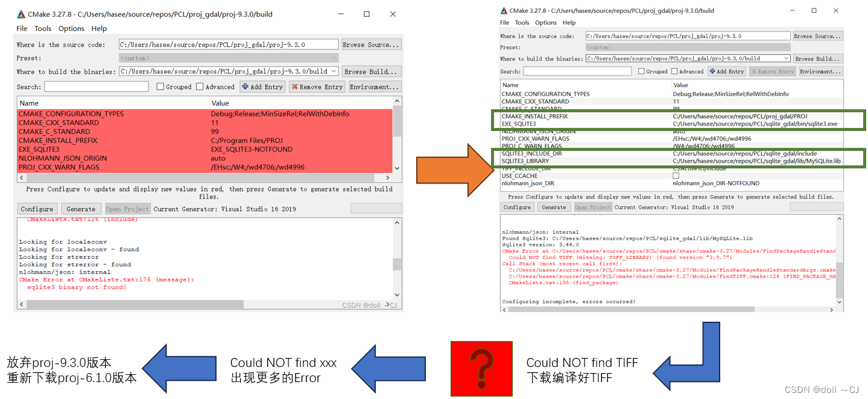
Task: Open Environment dialog in right window
Action: pyautogui.click(x=821, y=71)
